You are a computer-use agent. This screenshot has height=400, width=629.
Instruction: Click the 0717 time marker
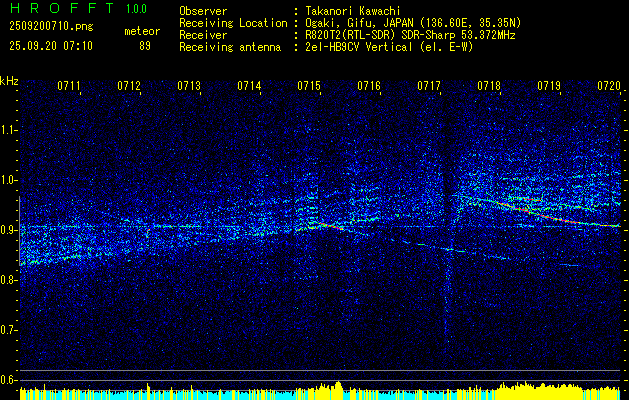coord(429,86)
